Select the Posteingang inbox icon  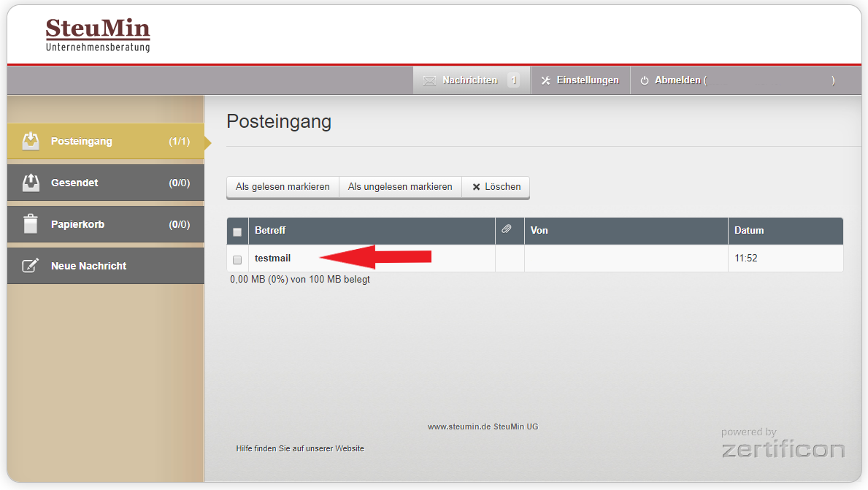click(29, 141)
